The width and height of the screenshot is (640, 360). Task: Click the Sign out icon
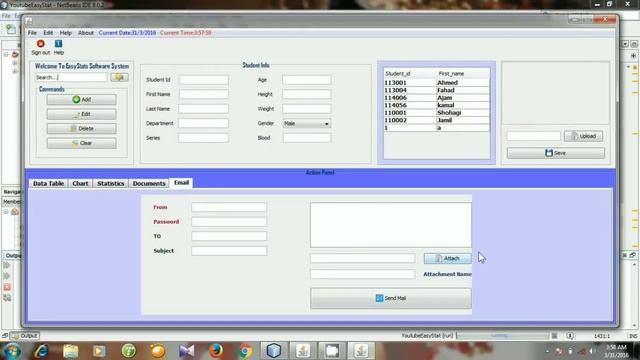click(40, 44)
